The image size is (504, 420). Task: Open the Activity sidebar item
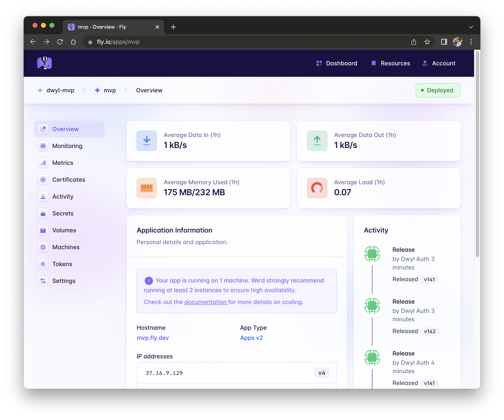63,196
